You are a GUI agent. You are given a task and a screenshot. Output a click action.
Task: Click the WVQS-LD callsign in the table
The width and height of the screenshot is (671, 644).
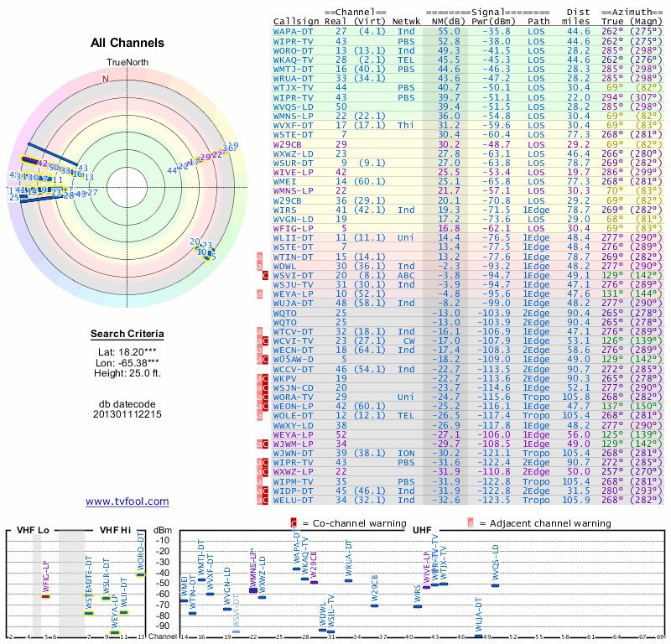pos(293,107)
